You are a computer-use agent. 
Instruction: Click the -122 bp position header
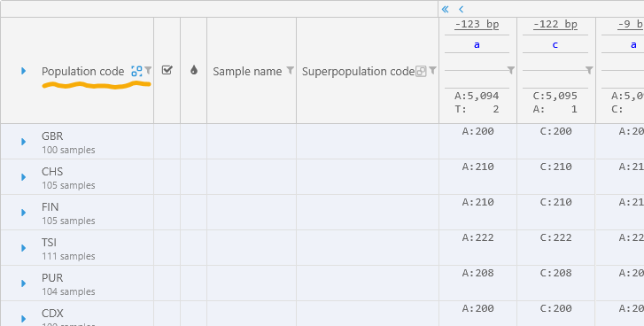coord(555,24)
